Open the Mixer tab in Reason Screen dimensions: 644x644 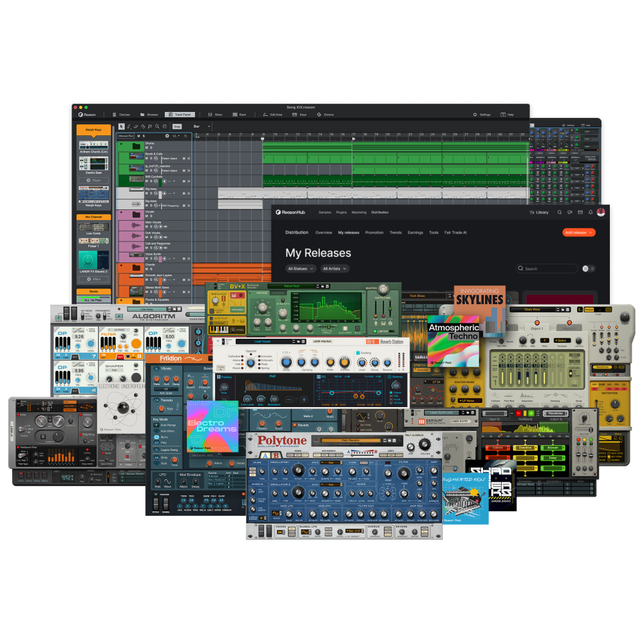(215, 115)
